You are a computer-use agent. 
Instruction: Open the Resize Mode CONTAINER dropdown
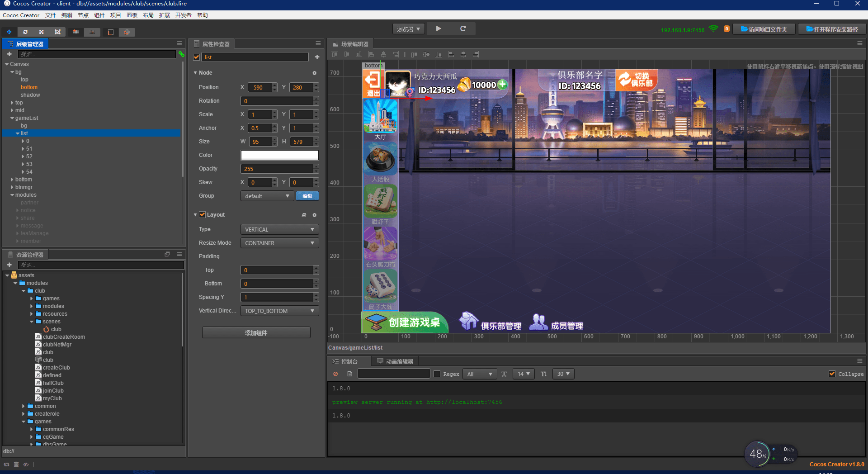pos(279,243)
